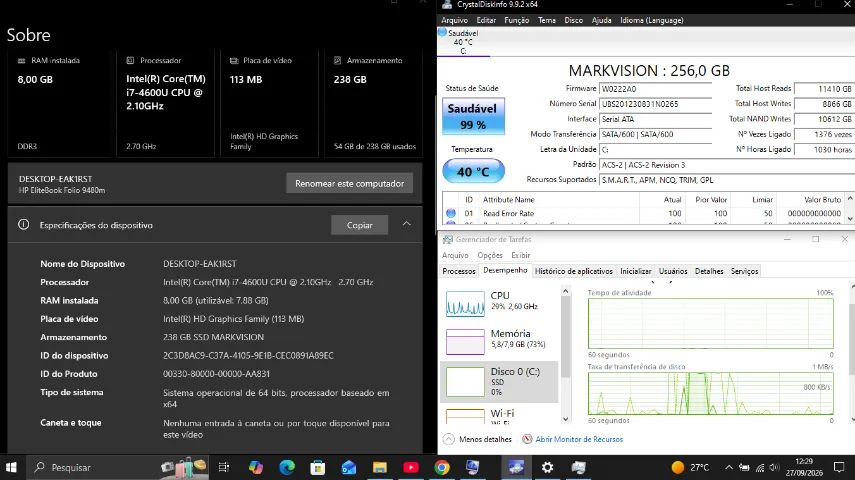Click the date and time 12:29 clock
This screenshot has width=855, height=480.
pos(804,467)
